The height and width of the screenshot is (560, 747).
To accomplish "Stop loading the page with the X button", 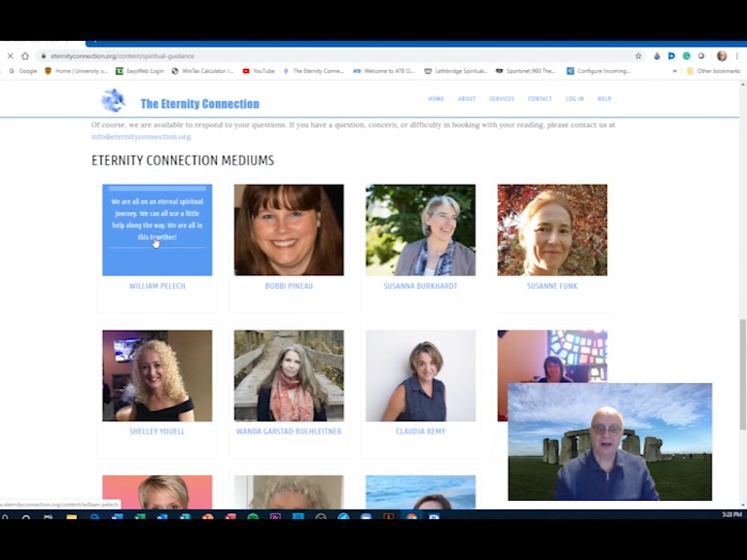I will click(10, 56).
